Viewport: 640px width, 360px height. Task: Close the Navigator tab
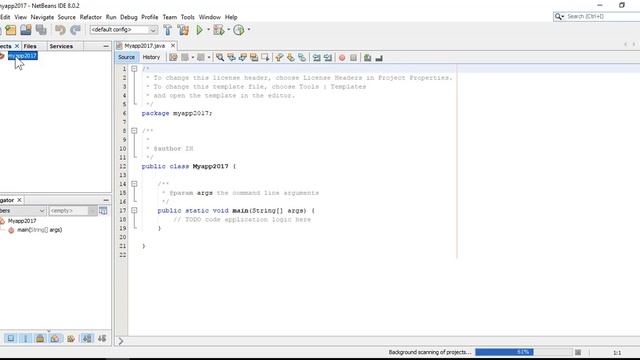coord(19,200)
